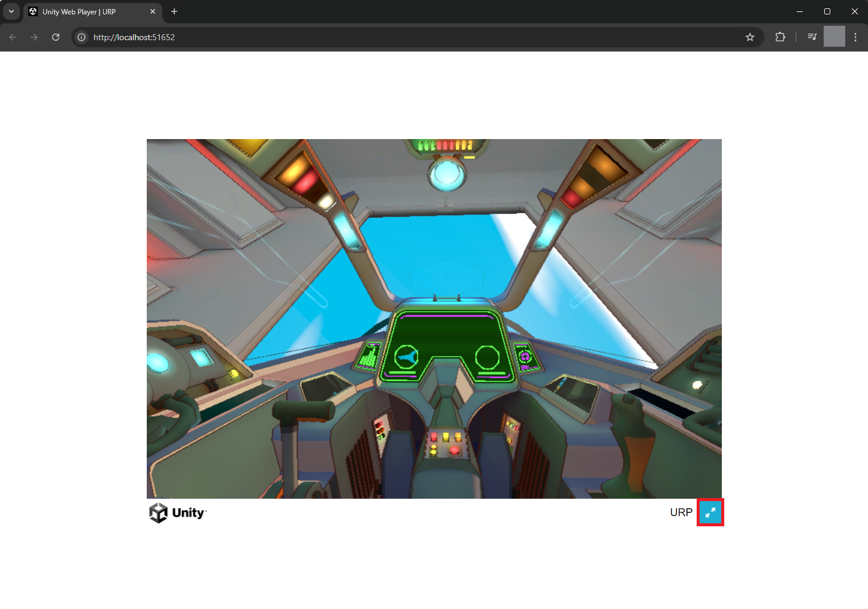Screen dimensions: 868x609
Task: Go back using the browser back arrow
Action: (13, 37)
